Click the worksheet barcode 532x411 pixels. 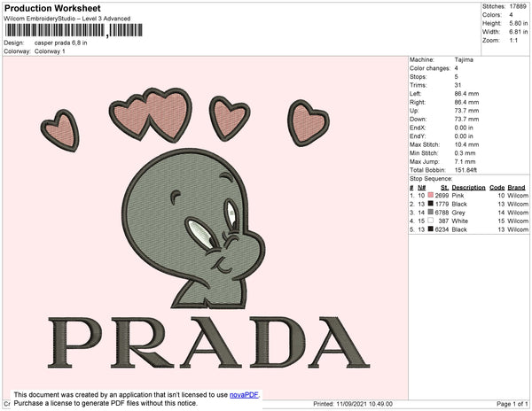74,30
